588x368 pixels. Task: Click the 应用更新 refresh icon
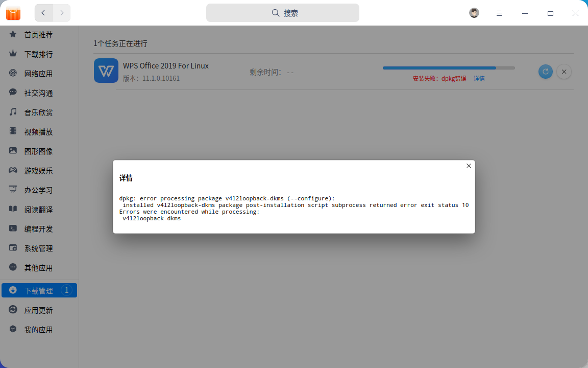point(13,310)
